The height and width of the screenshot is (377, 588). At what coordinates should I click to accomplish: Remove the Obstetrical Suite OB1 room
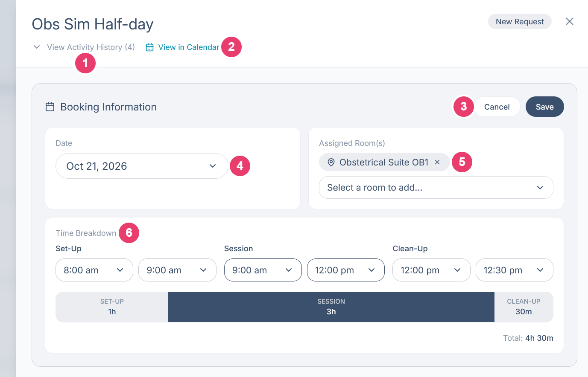(x=437, y=162)
